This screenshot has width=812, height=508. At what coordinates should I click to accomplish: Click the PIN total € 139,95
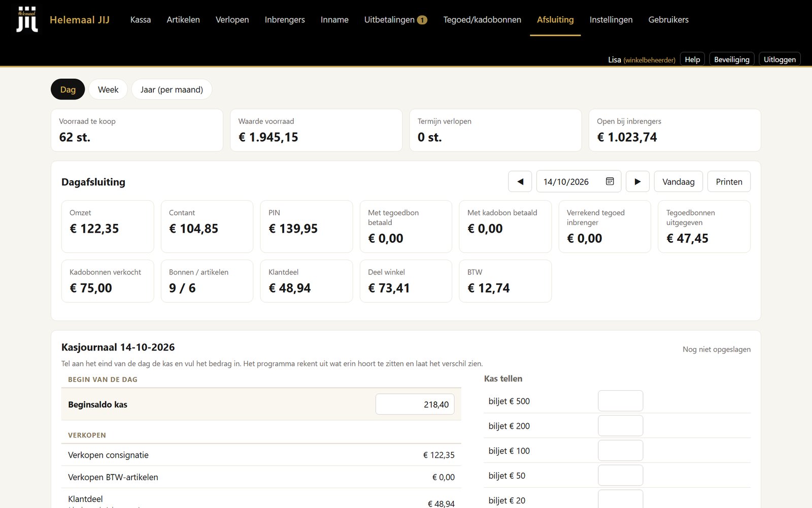click(x=293, y=229)
